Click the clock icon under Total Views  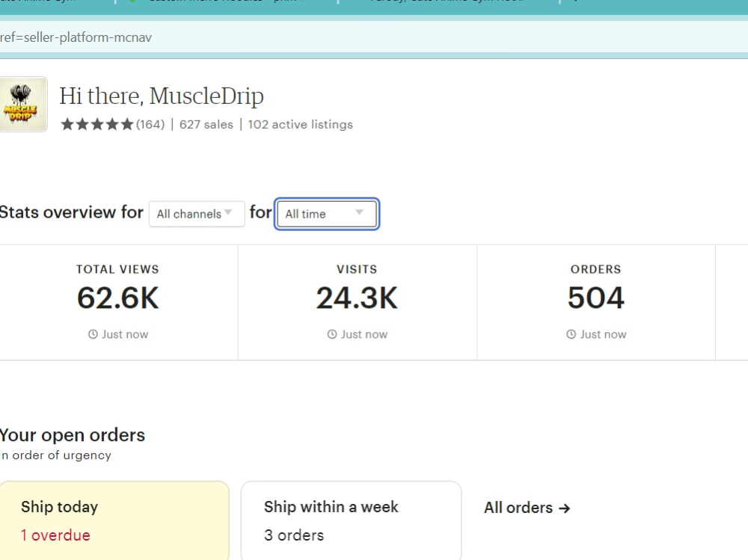pyautogui.click(x=93, y=334)
